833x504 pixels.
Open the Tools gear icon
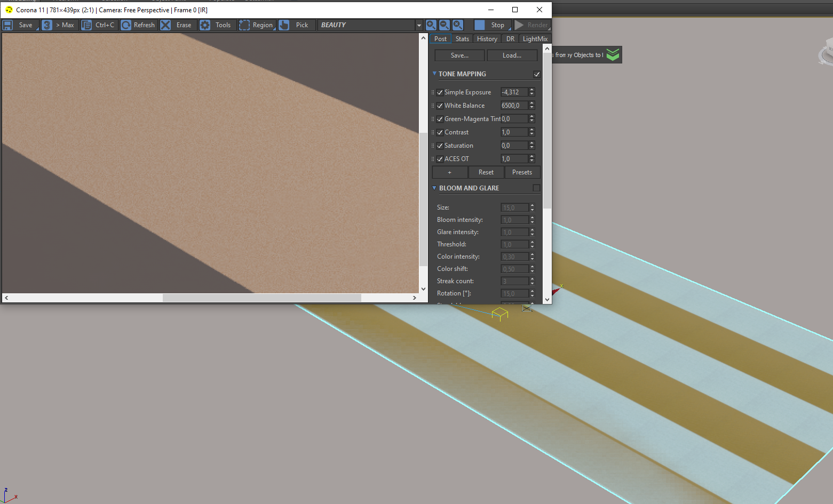(205, 25)
